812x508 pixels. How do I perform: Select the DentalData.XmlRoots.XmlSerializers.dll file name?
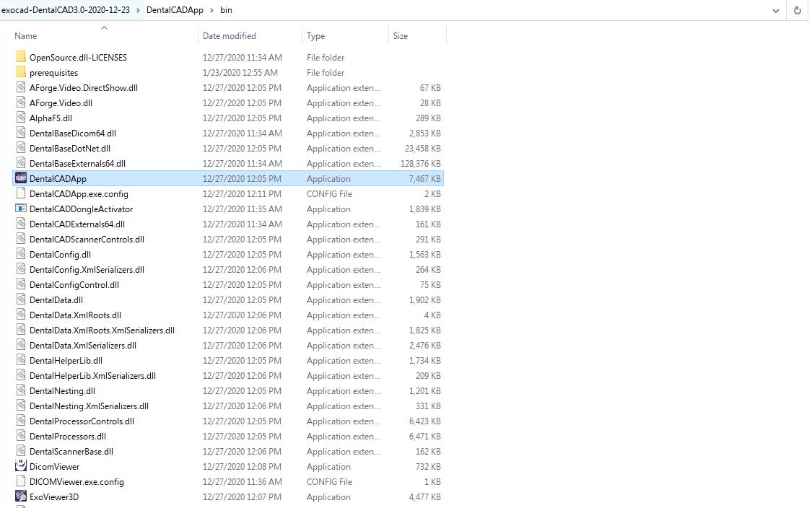(x=102, y=330)
